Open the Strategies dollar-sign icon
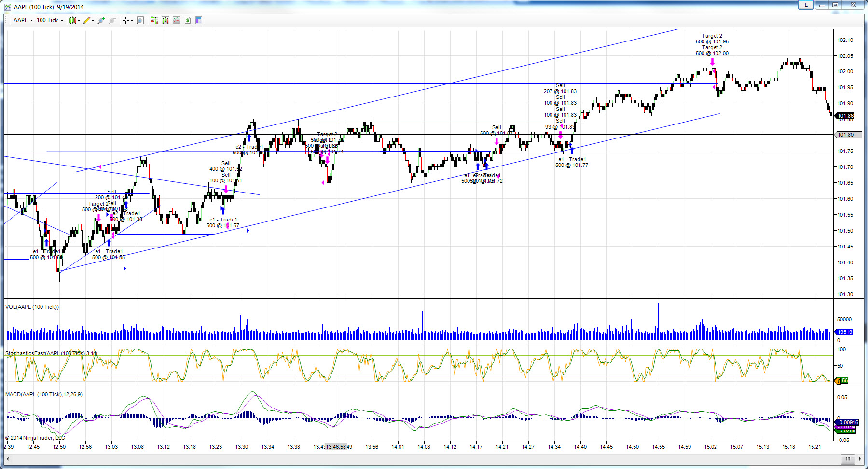868x469 pixels. click(188, 20)
